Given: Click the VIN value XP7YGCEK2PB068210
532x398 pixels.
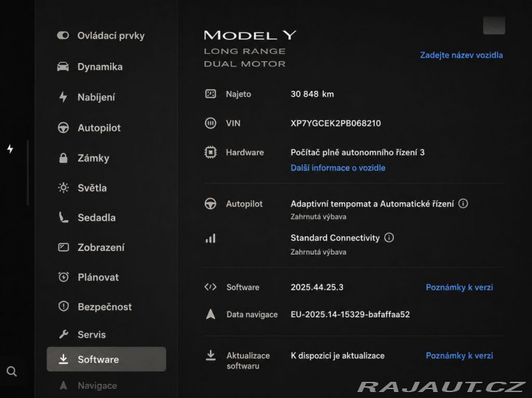Looking at the screenshot, I should 335,123.
